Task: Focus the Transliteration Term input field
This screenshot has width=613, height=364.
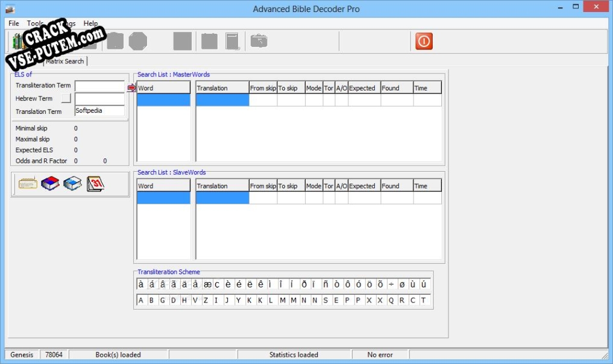Action: coord(99,86)
